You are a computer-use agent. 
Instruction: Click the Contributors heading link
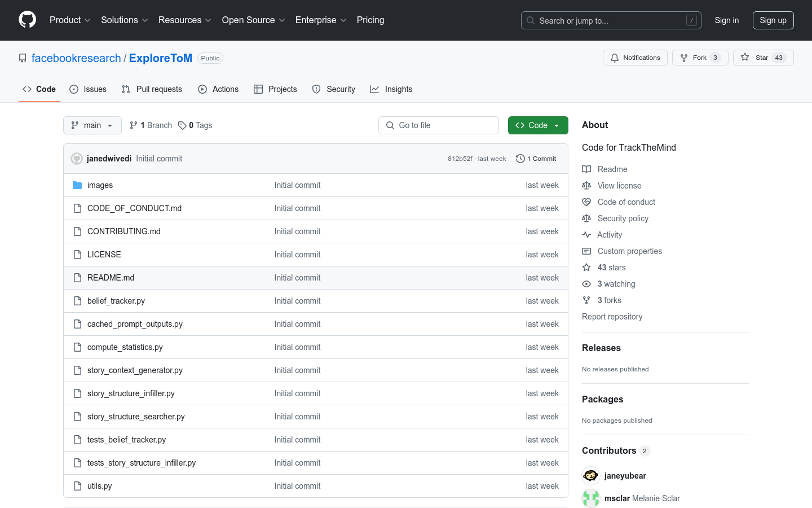coord(616,450)
